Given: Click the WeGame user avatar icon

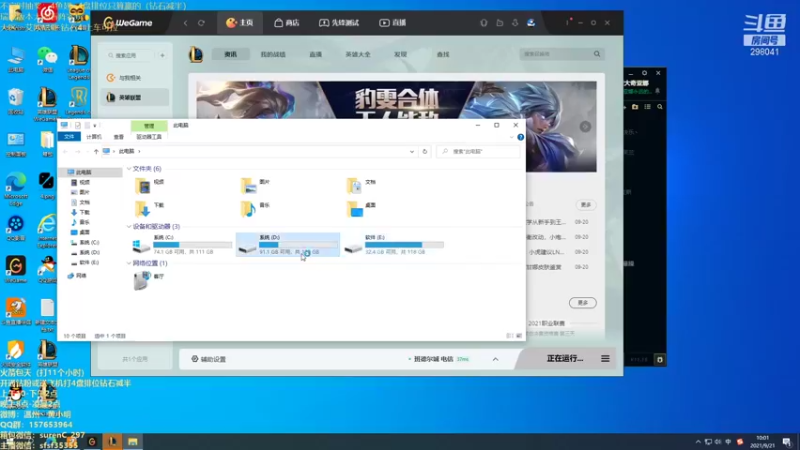Looking at the screenshot, I should [531, 23].
